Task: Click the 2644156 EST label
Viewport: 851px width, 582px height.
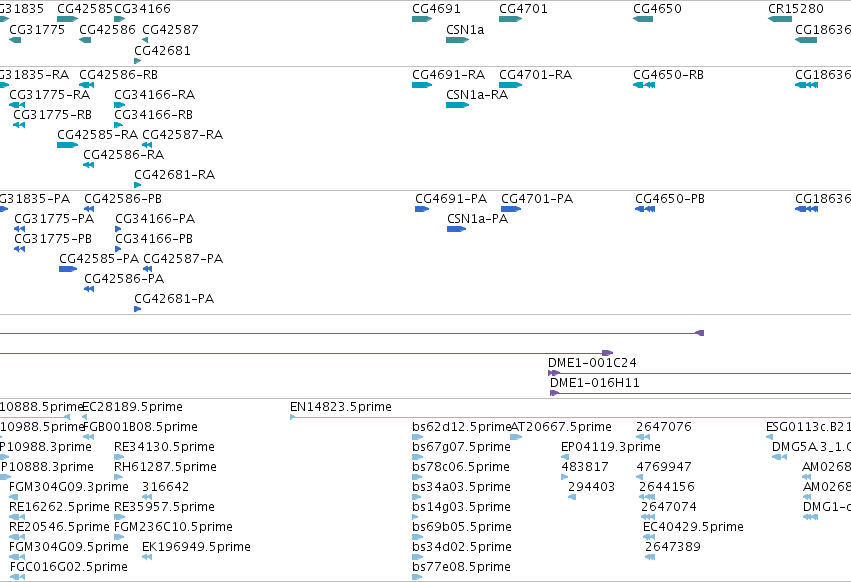Action: tap(667, 486)
